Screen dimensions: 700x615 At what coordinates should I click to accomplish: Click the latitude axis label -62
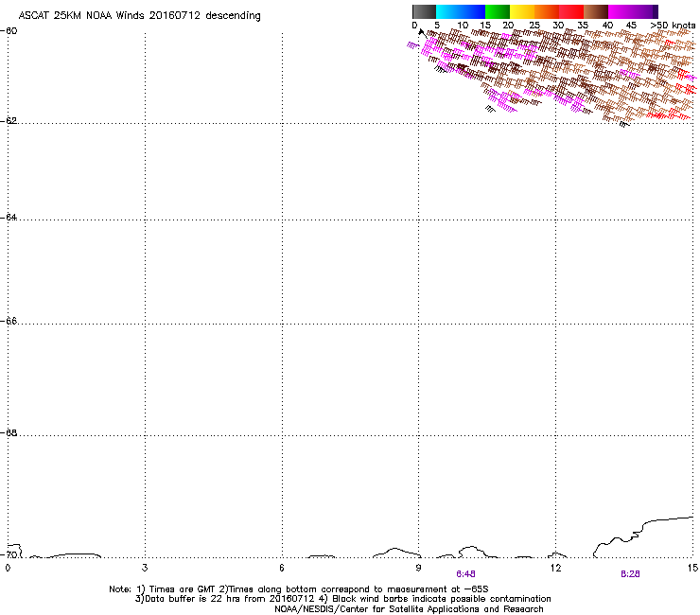click(9, 120)
